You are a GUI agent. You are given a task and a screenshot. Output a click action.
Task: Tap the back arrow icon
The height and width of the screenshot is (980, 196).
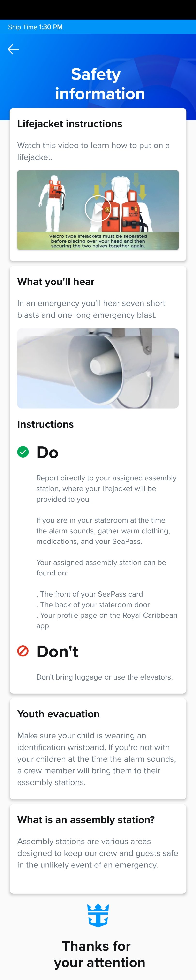coord(13,49)
